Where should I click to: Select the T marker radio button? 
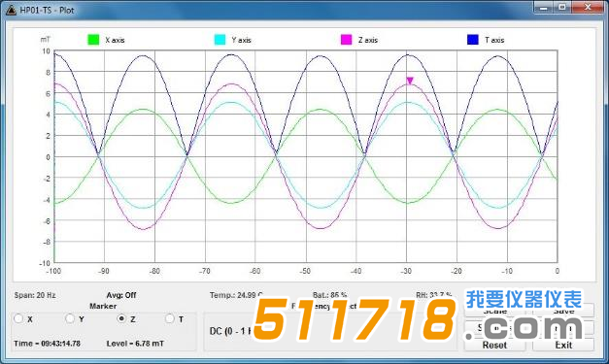(x=170, y=319)
